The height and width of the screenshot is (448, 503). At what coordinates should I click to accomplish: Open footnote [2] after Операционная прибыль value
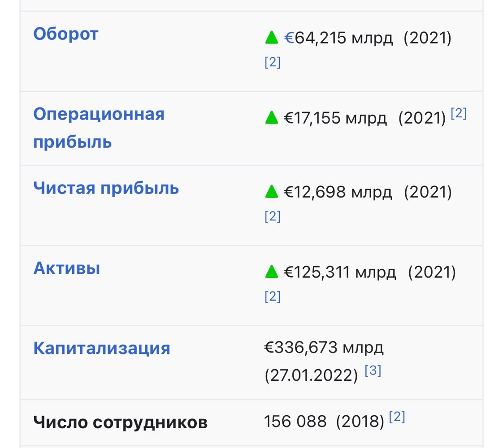click(459, 113)
